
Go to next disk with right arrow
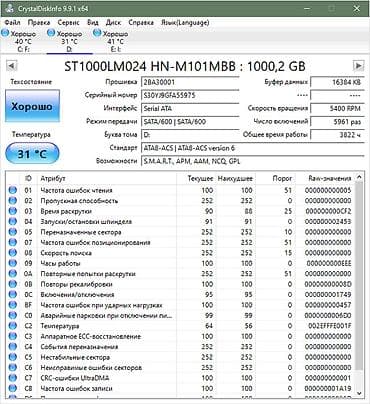358,66
